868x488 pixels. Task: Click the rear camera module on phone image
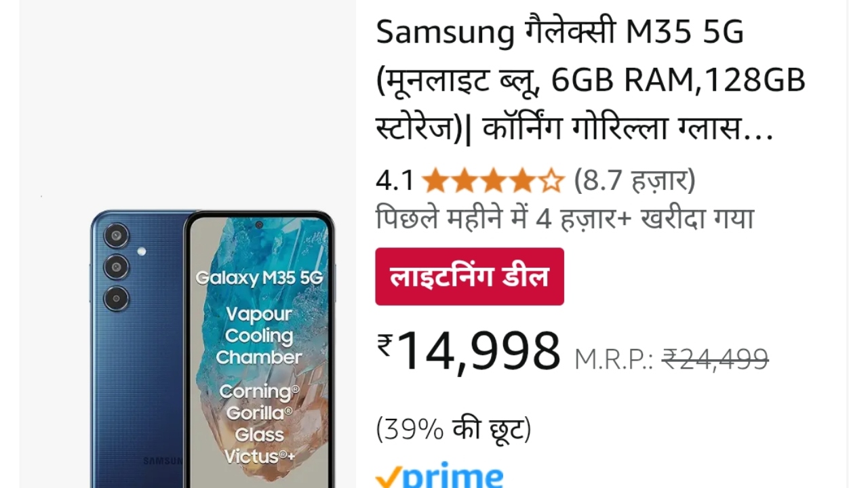coord(117,266)
